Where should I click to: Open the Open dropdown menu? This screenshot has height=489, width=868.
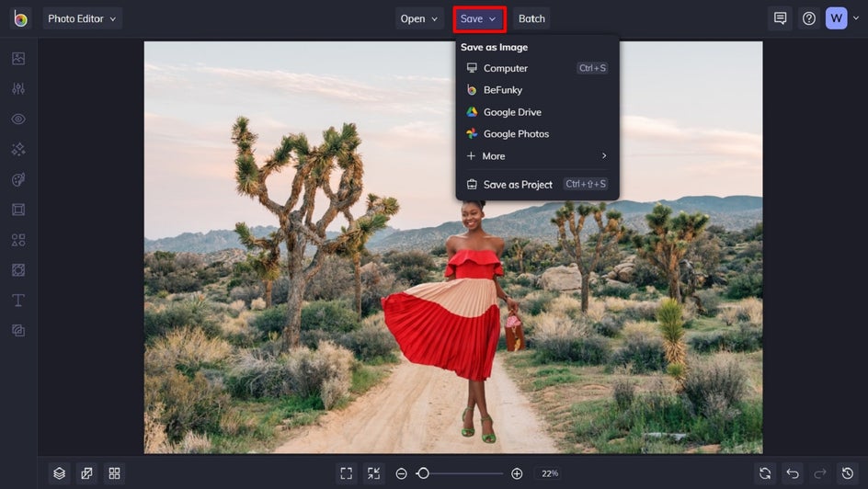click(419, 18)
